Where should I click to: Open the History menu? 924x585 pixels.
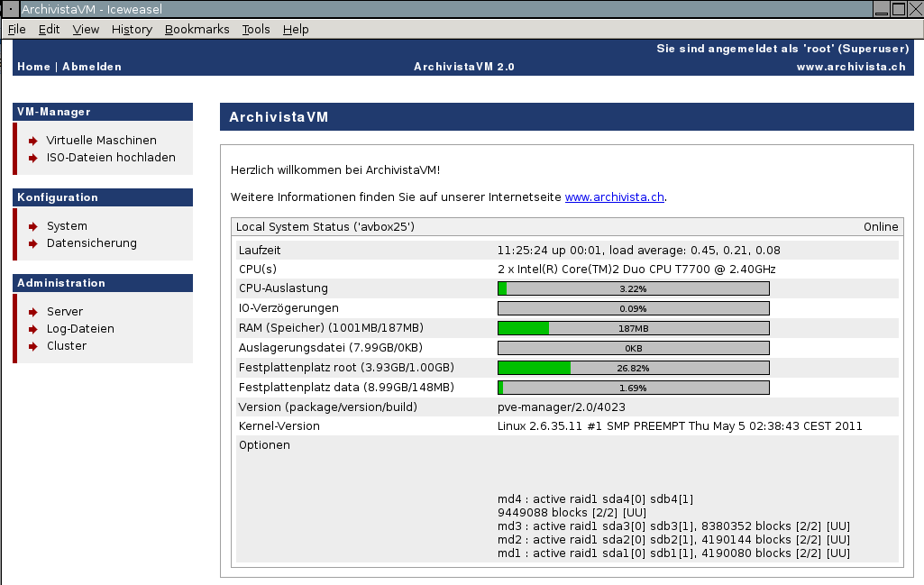pos(132,29)
